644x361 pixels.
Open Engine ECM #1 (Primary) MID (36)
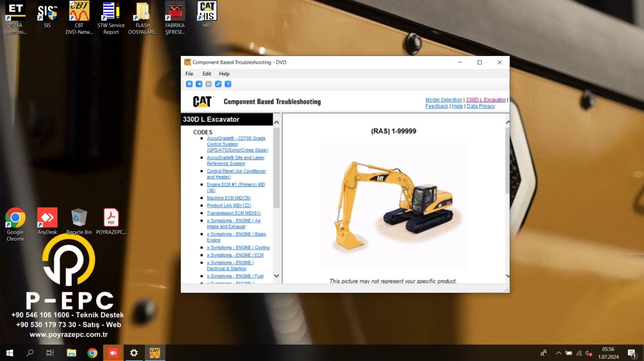[236, 187]
